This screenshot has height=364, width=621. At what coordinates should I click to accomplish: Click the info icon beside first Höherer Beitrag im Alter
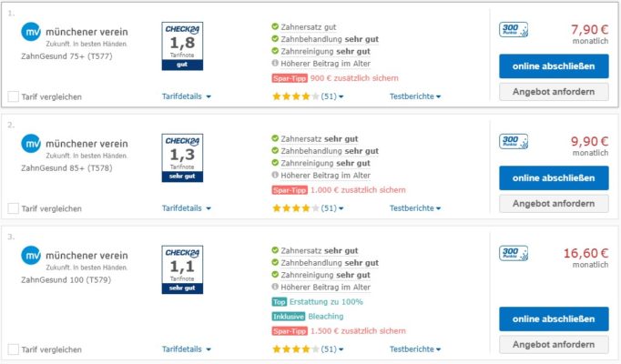click(275, 63)
